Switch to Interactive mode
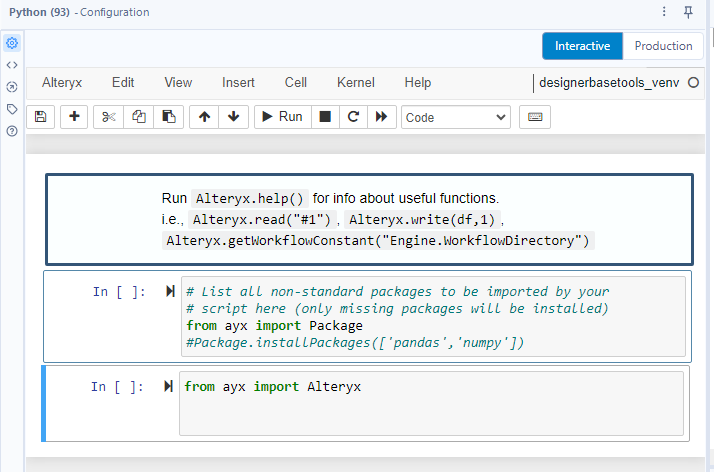714x472 pixels. pyautogui.click(x=582, y=46)
